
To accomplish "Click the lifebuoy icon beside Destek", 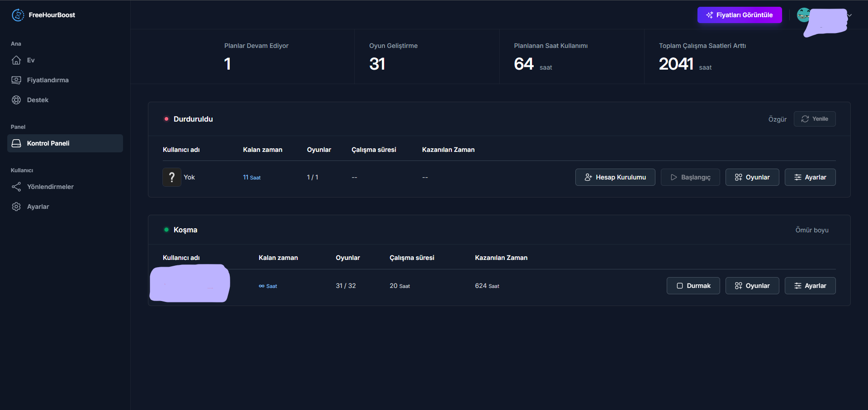I will click(16, 100).
